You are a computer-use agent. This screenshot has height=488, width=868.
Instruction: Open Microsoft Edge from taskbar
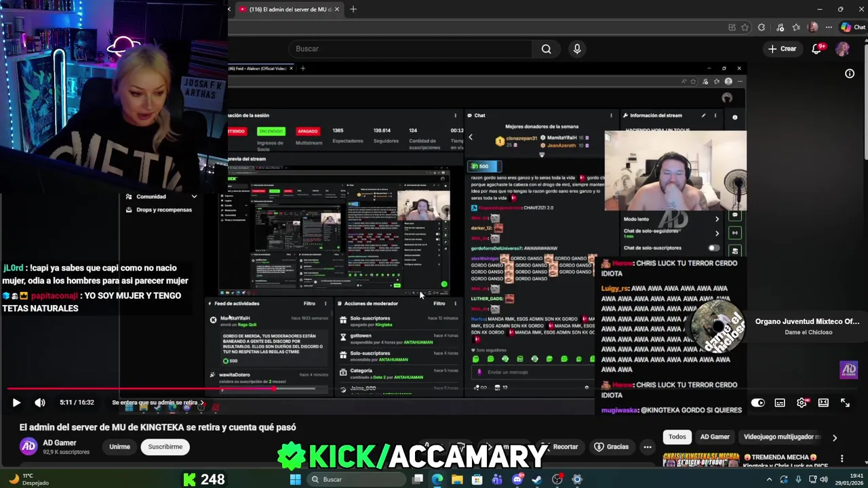437,479
